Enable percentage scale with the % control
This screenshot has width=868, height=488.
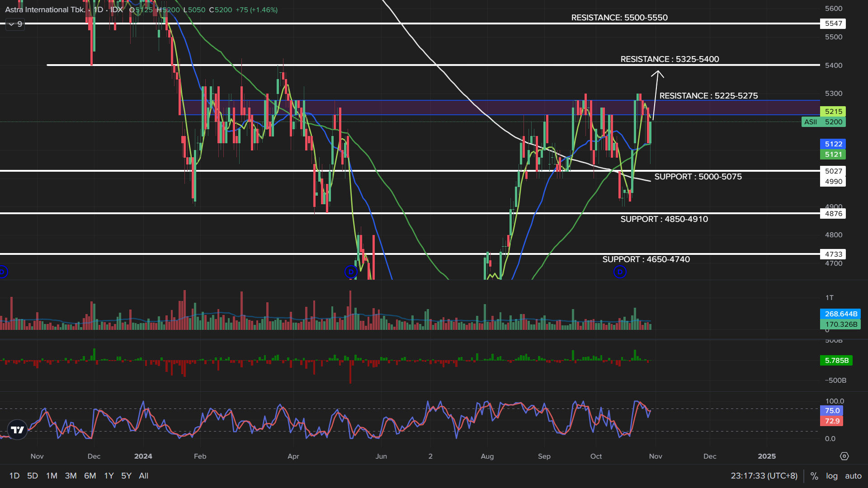coord(814,476)
